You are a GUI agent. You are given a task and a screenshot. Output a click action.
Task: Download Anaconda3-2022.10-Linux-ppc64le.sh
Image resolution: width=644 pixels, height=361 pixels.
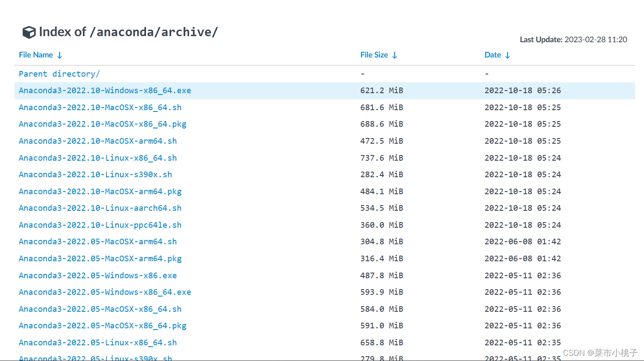100,225
